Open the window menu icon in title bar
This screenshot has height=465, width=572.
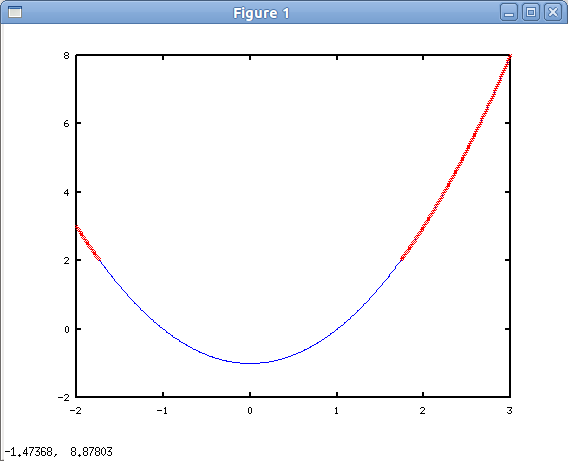coord(15,12)
